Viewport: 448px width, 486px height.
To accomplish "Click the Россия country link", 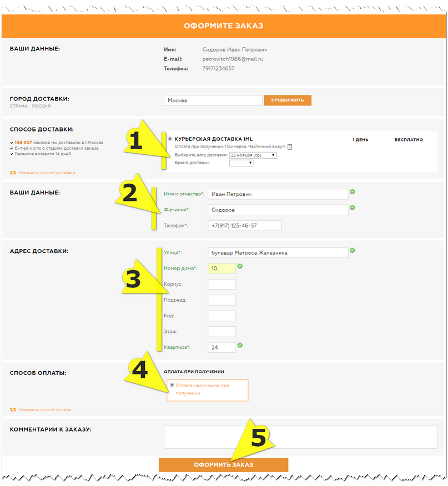I will pos(41,106).
